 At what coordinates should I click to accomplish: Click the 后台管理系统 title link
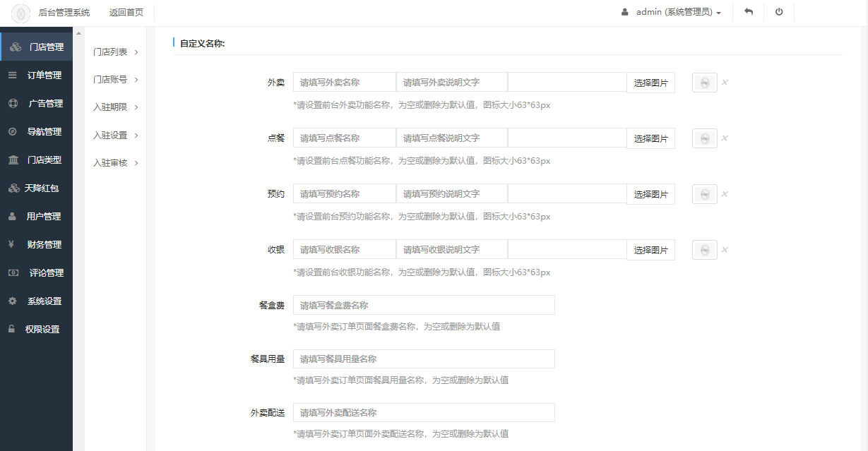click(64, 12)
